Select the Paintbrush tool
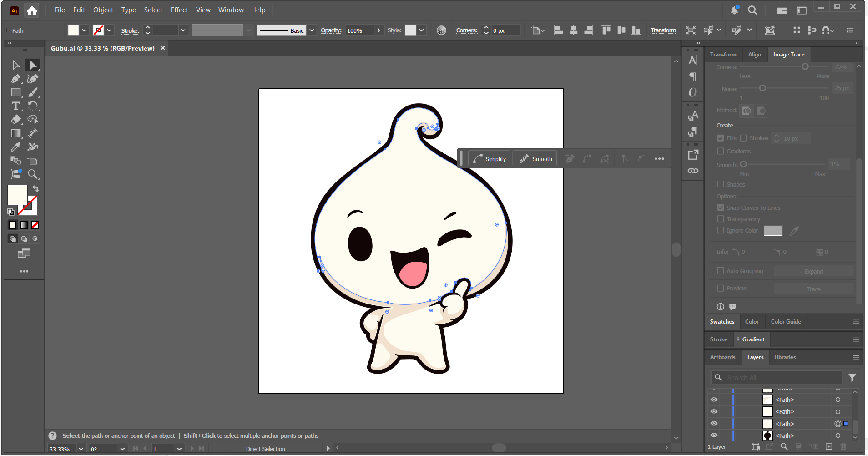The image size is (868, 456). (32, 92)
